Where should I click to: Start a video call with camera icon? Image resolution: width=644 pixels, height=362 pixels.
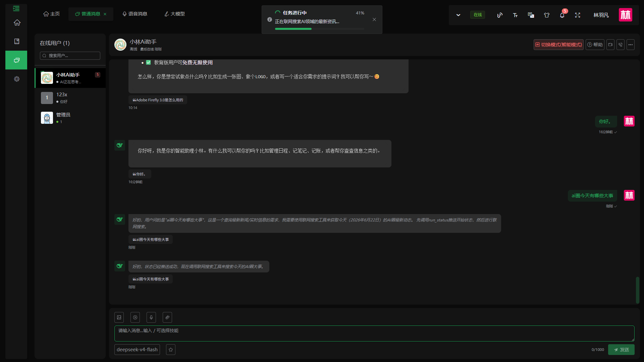point(610,45)
